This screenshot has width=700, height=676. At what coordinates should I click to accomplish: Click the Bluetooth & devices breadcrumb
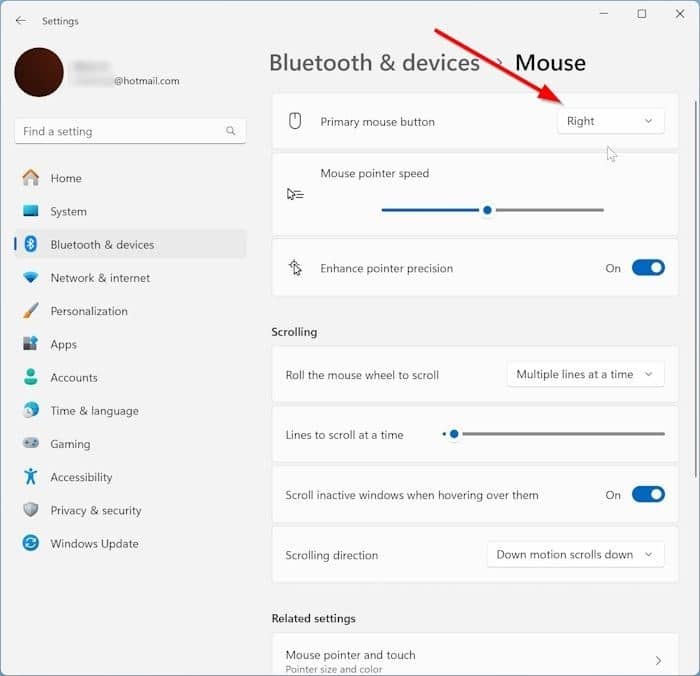click(x=374, y=63)
